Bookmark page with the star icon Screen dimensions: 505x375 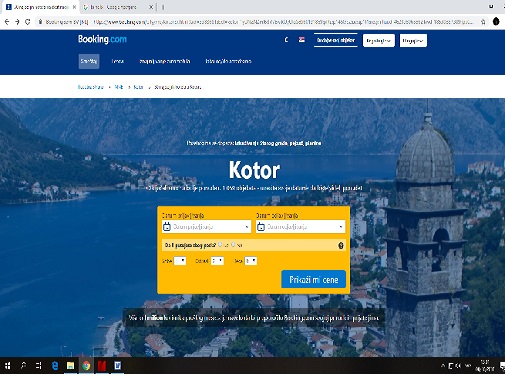pyautogui.click(x=483, y=22)
